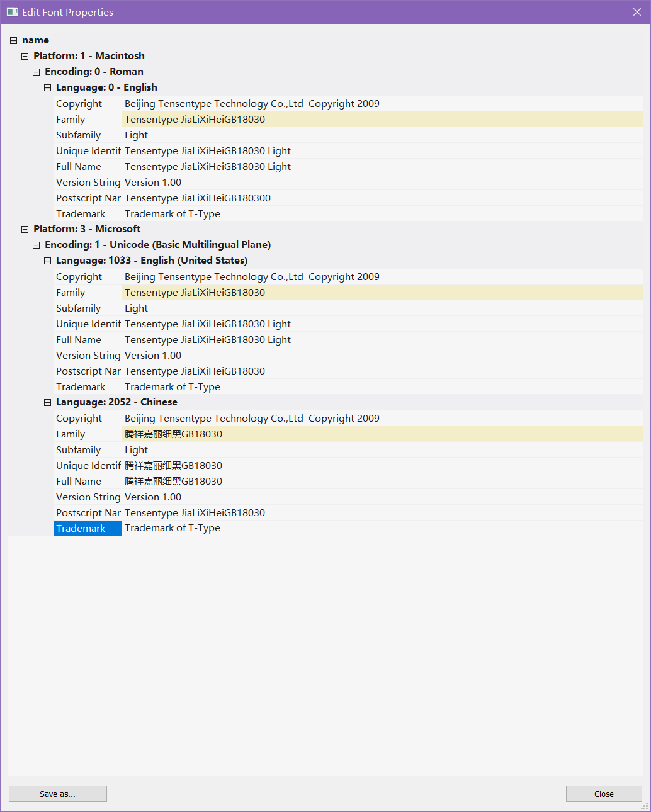
Task: Select Copyright value under Language 2052 Chinese
Action: coord(382,418)
